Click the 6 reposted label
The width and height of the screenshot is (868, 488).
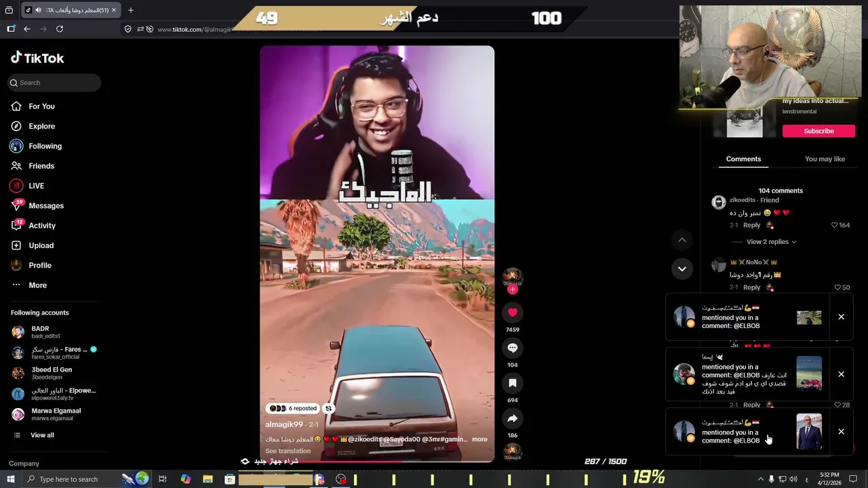292,409
